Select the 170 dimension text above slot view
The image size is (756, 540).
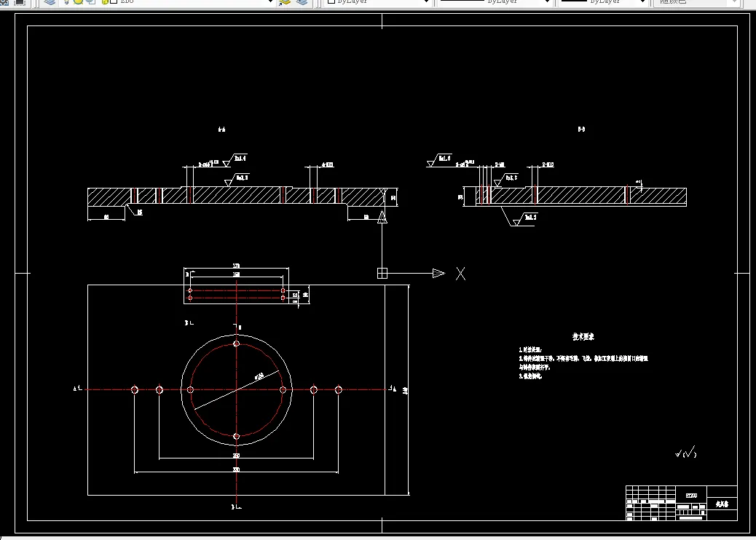point(236,266)
